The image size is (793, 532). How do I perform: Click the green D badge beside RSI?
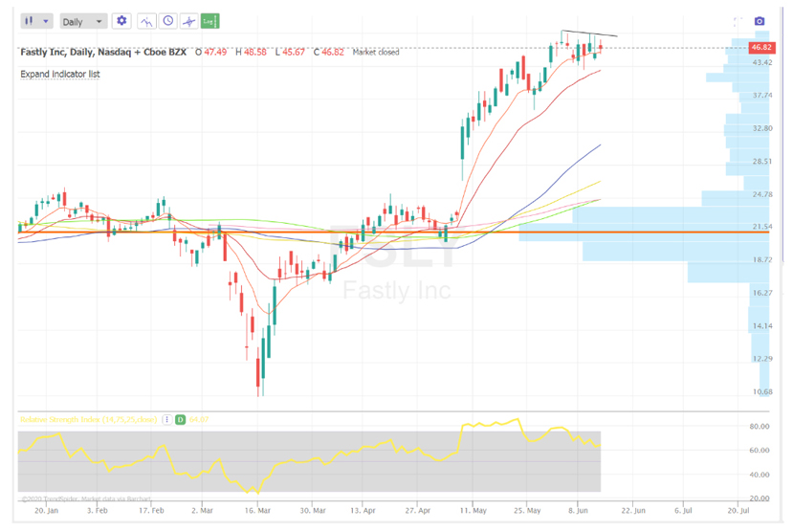click(x=180, y=420)
